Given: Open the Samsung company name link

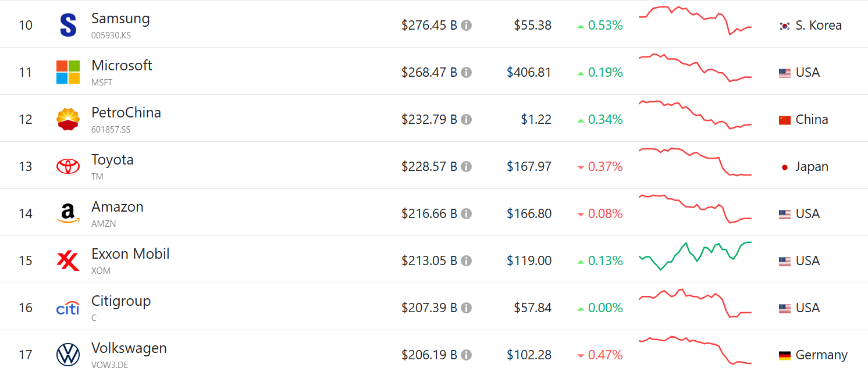Looking at the screenshot, I should [120, 19].
